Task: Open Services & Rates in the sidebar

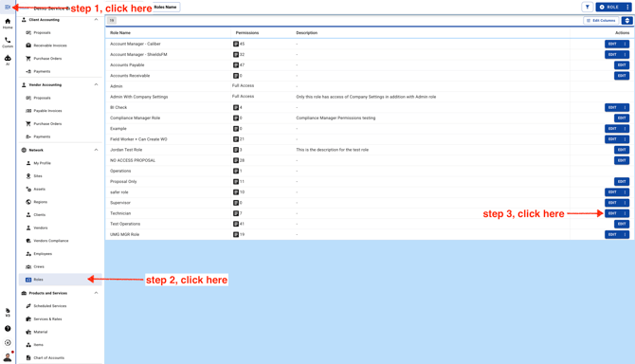Action: (47, 318)
